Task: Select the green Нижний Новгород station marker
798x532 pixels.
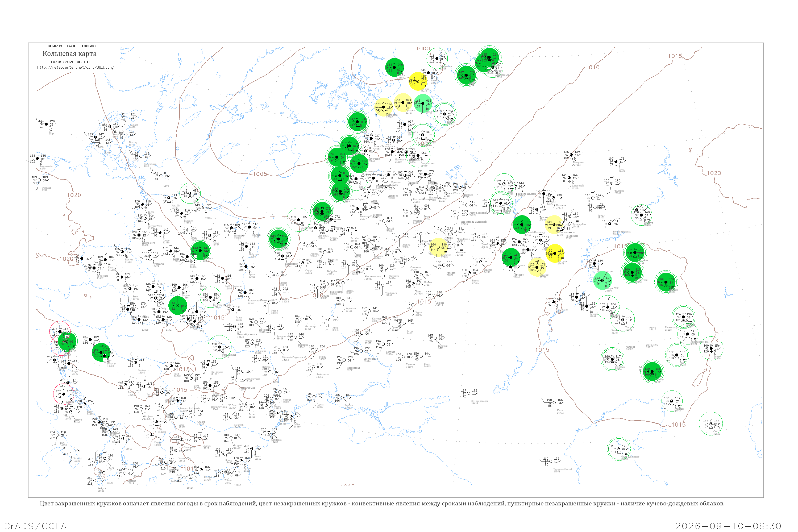Action: 521,225
